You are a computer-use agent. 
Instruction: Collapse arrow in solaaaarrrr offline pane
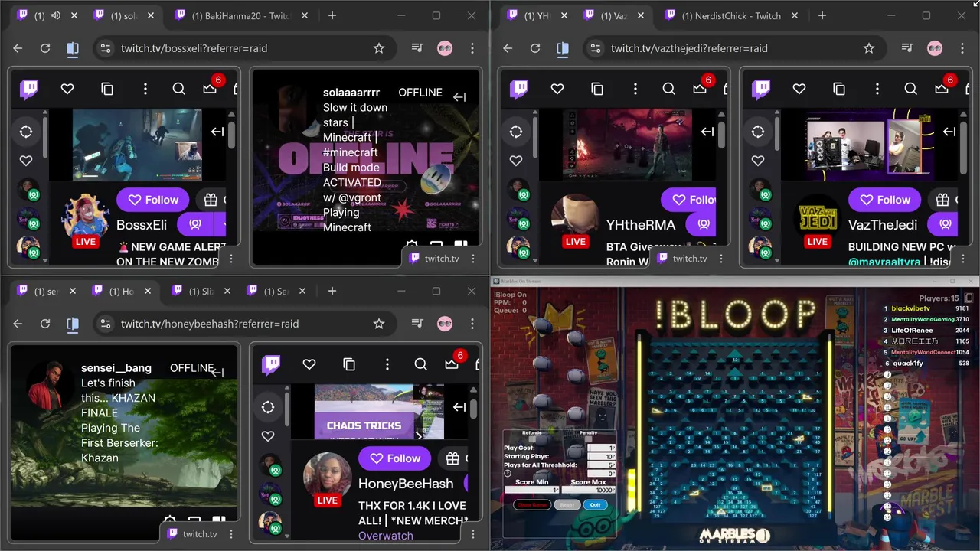[459, 97]
